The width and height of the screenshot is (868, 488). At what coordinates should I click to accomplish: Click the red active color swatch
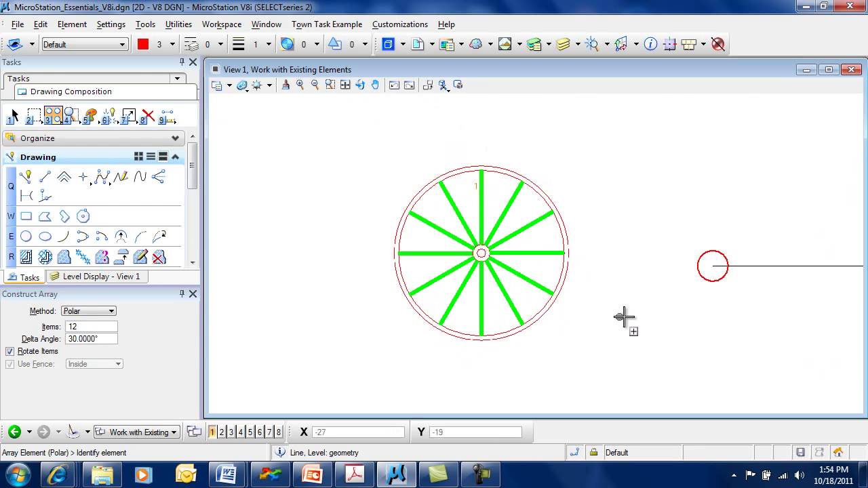click(x=143, y=44)
